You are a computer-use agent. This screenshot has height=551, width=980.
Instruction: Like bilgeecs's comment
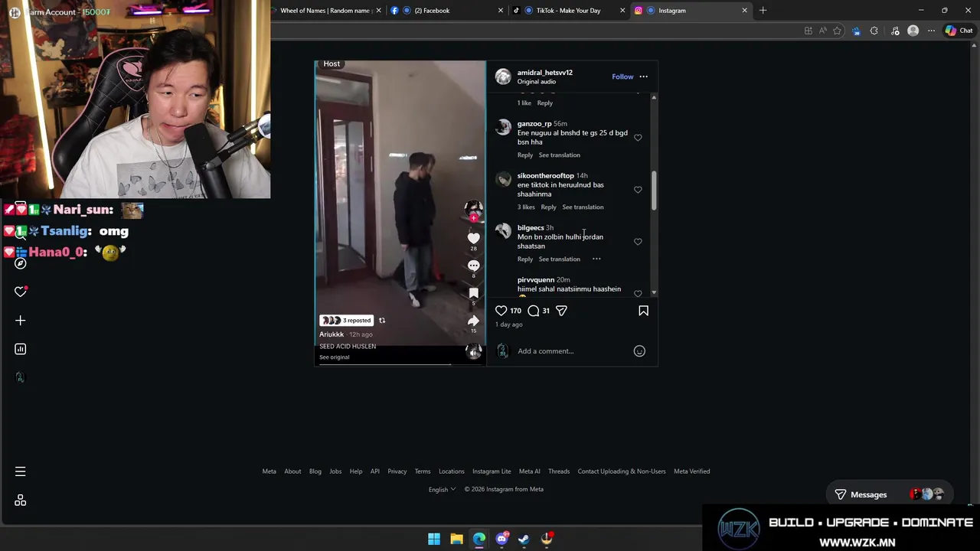(x=638, y=242)
